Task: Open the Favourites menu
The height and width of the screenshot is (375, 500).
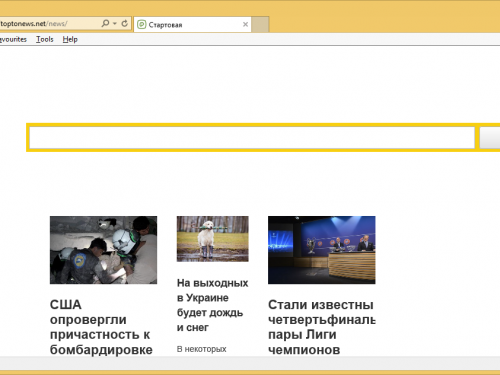Action: click(x=13, y=39)
